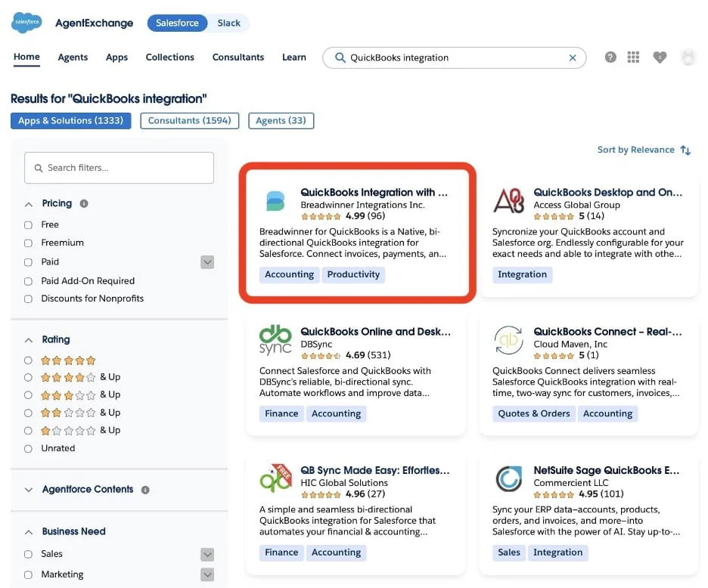Click the Agentforce Contents info icon
Screen dimensions: 708x588
[x=145, y=490]
